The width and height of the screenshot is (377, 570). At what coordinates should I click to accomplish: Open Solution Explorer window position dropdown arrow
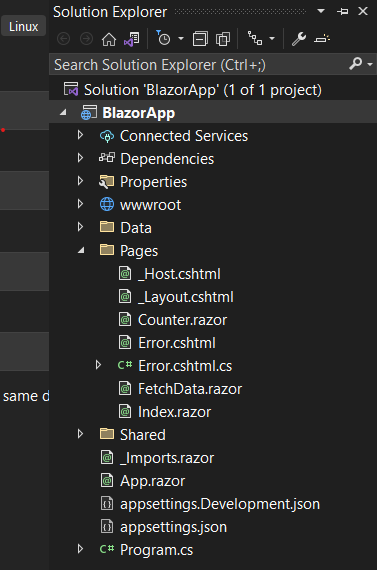point(321,11)
